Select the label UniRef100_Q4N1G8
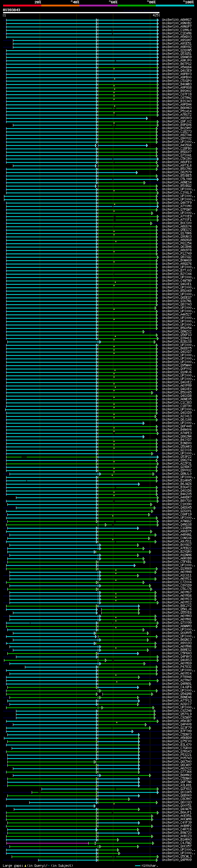 pyautogui.click(x=177, y=524)
